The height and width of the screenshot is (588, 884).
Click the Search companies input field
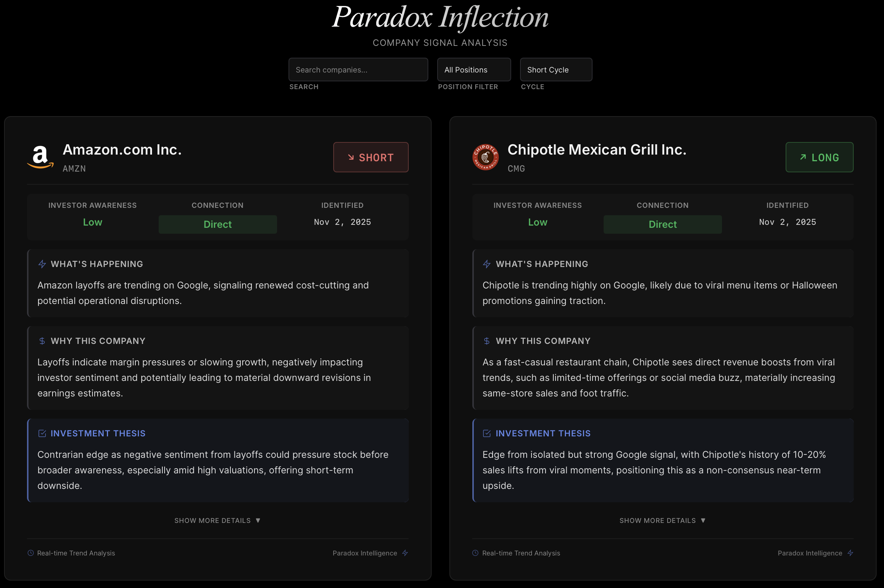coord(358,70)
